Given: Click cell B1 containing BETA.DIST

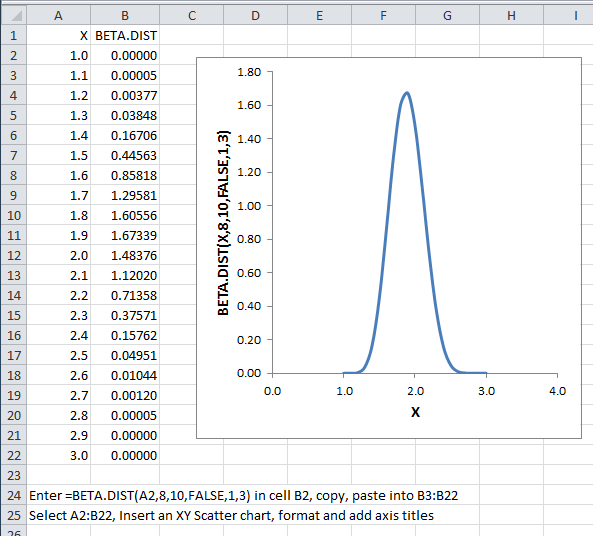Looking at the screenshot, I should tap(125, 35).
